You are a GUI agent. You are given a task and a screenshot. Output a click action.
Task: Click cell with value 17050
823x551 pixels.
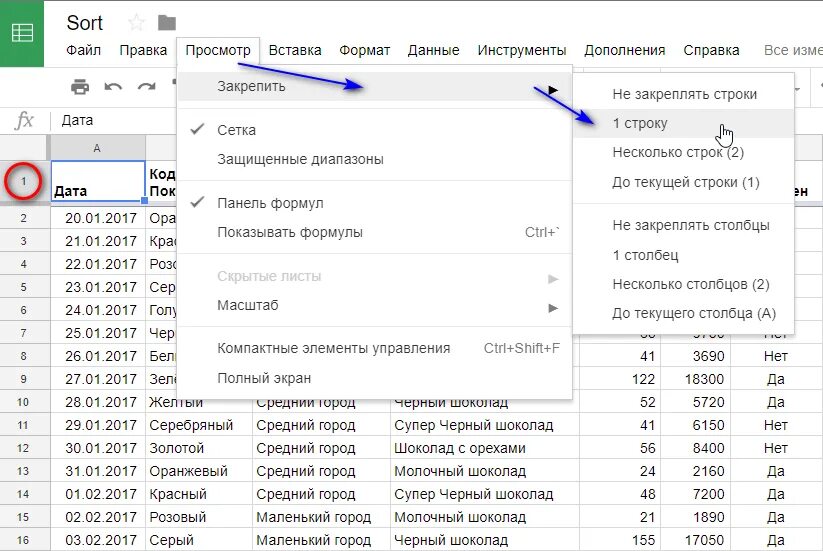click(x=695, y=540)
